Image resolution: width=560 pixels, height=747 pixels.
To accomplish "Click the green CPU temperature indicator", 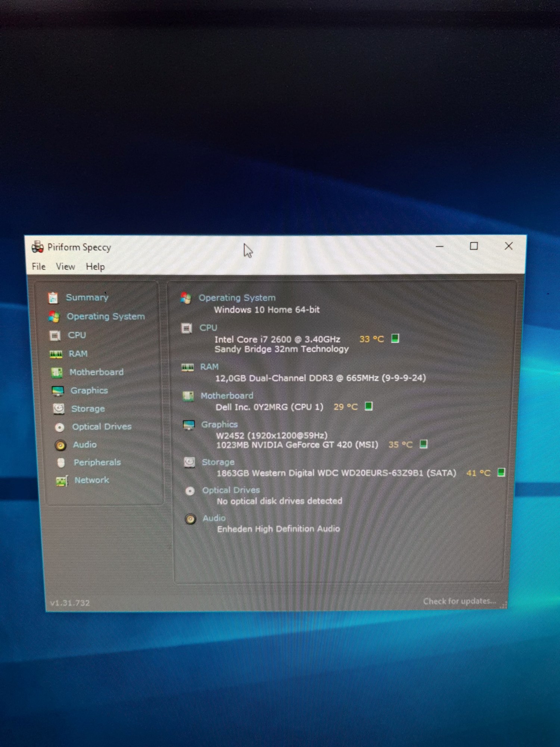I will pyautogui.click(x=395, y=338).
